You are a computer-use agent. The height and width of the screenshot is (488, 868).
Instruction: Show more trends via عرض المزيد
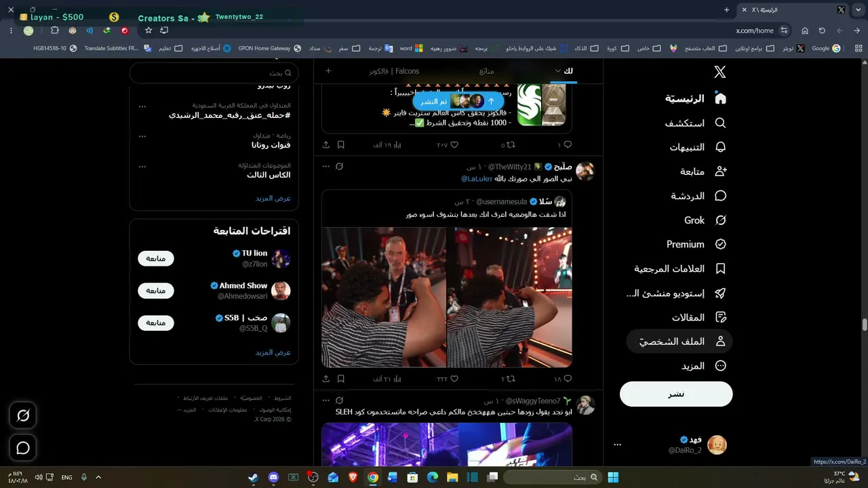tap(273, 198)
